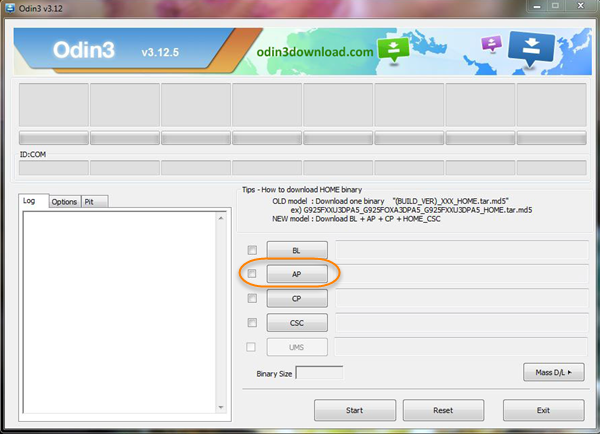
Task: Open the Pit tab
Action: click(x=95, y=202)
